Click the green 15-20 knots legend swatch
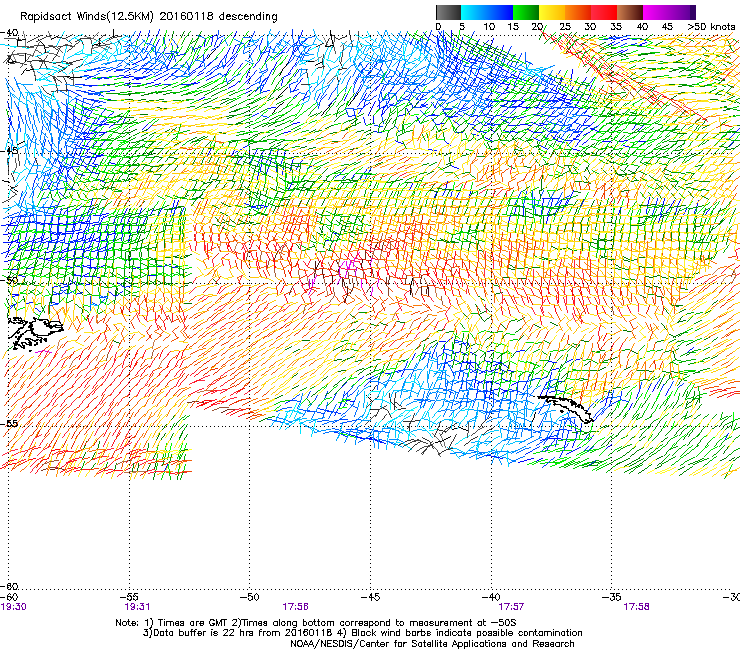This screenshot has height=650, width=740. coord(526,12)
